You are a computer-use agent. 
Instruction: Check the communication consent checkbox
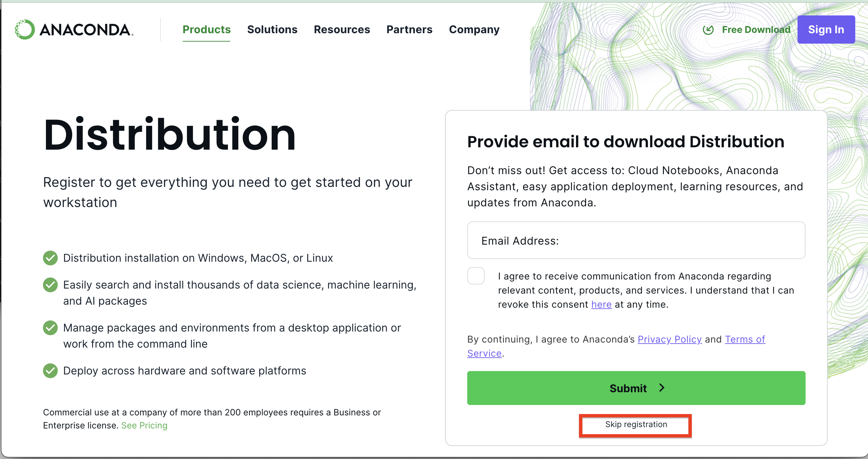[x=476, y=276]
